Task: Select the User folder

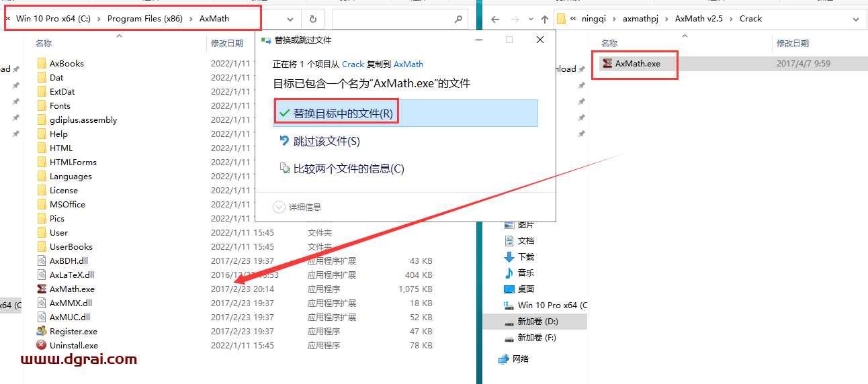Action: 58,232
